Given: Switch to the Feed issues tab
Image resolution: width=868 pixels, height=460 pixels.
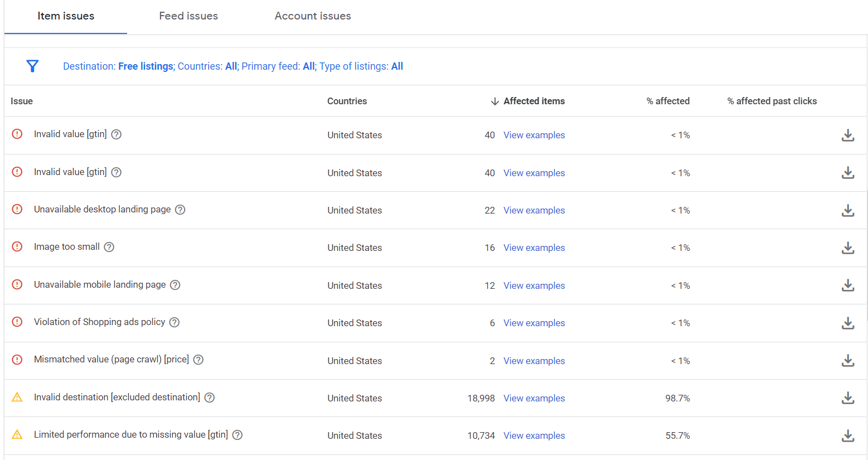Looking at the screenshot, I should [x=188, y=16].
